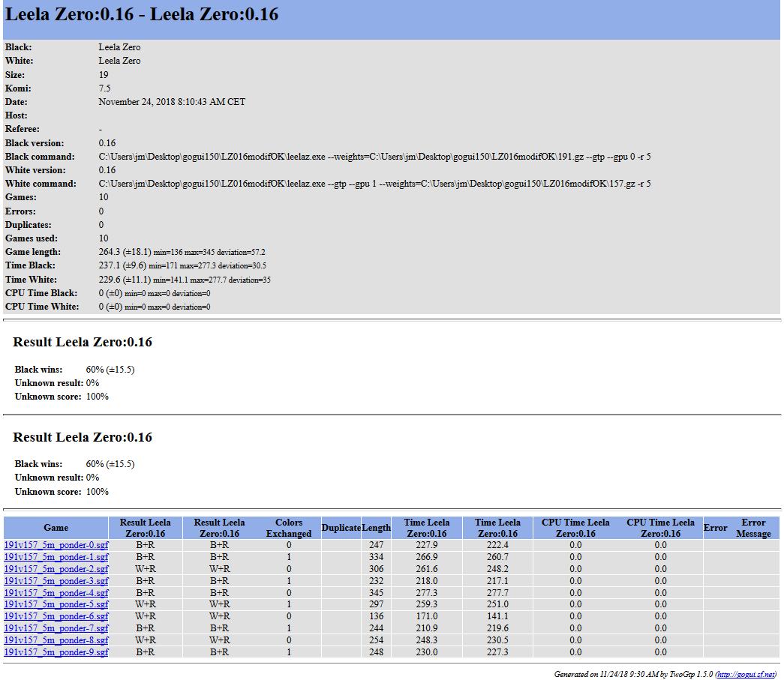This screenshot has width=784, height=680.
Task: Click the game length average '264.3 (±18.1)'
Action: click(125, 252)
